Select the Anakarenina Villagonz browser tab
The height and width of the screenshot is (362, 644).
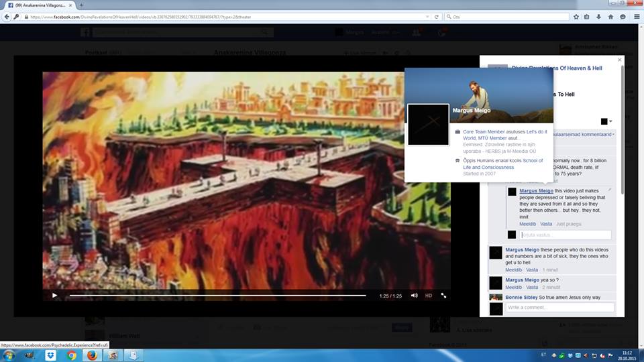(x=40, y=5)
